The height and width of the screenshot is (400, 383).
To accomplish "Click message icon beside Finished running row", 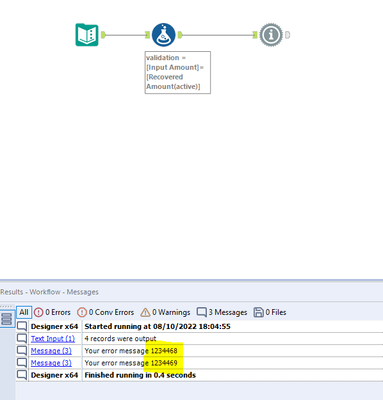I will [22, 375].
